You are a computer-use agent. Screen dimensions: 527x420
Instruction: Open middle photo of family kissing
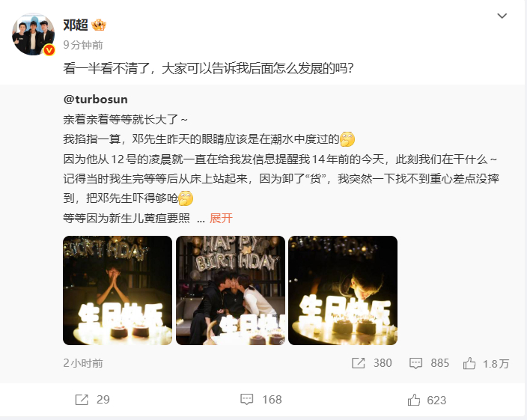point(231,290)
